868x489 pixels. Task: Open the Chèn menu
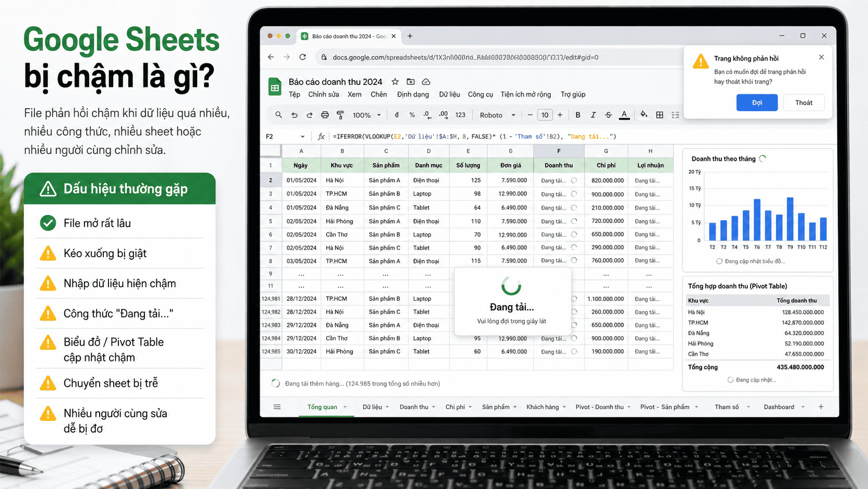[x=378, y=95]
